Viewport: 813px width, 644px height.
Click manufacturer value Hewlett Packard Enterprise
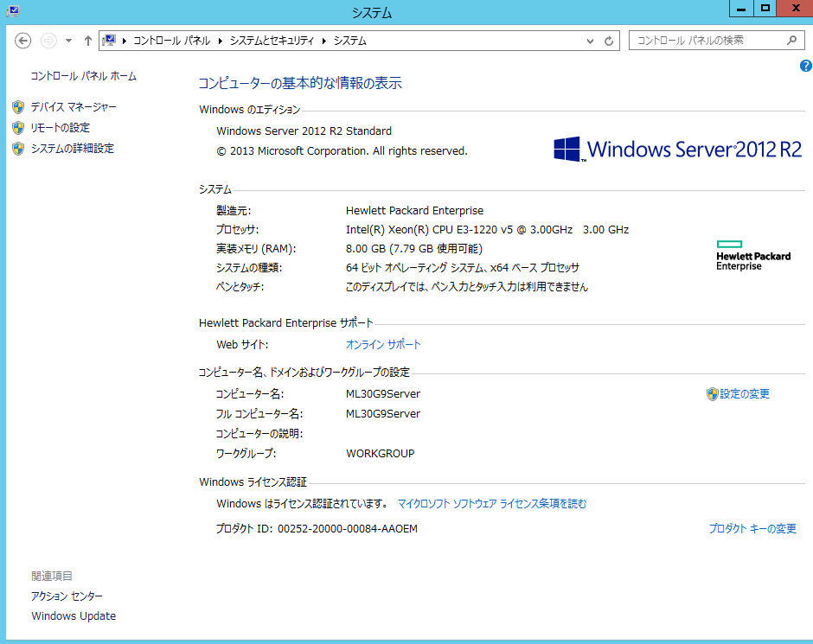[x=414, y=210]
